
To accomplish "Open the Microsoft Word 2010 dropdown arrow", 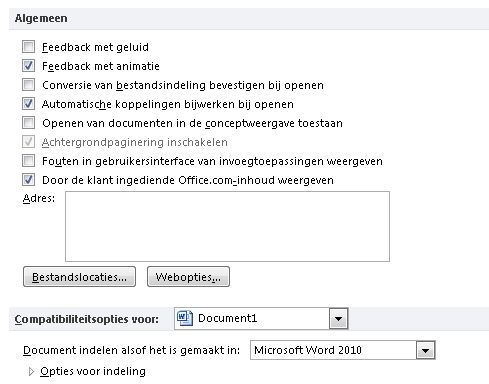I will coord(425,350).
